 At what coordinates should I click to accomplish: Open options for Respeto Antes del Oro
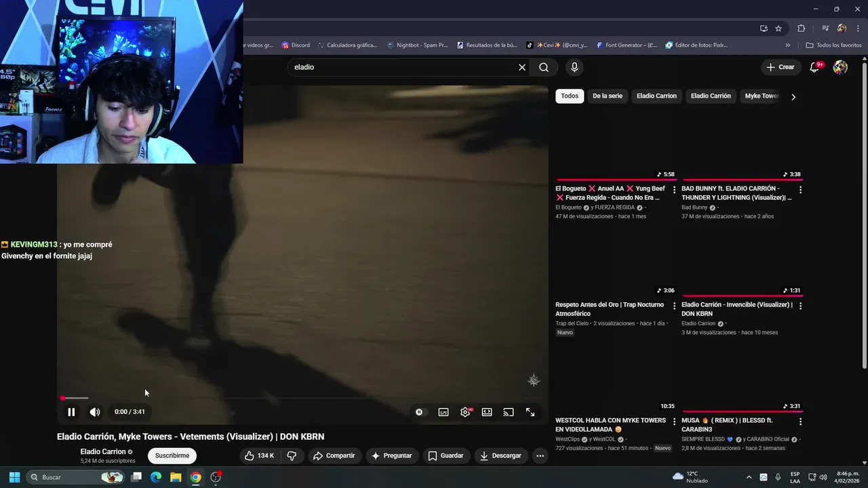(x=674, y=306)
